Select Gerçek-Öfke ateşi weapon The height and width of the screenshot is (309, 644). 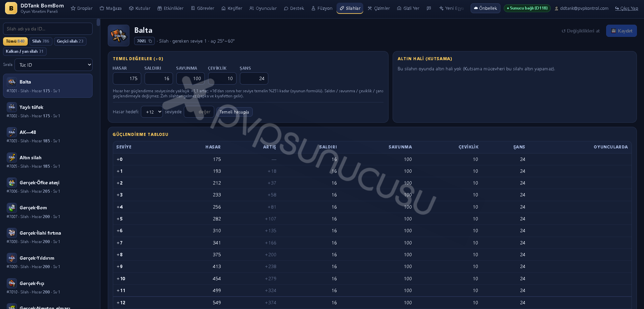point(48,186)
